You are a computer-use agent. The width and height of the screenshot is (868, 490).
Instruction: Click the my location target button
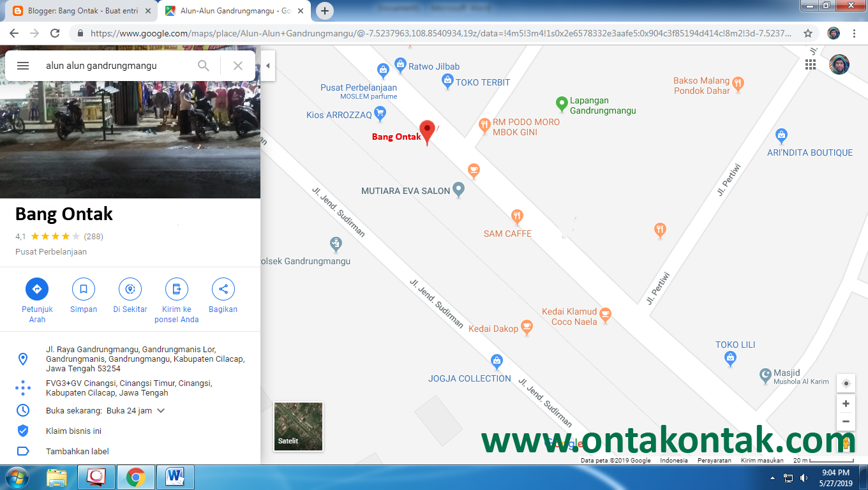click(x=846, y=383)
